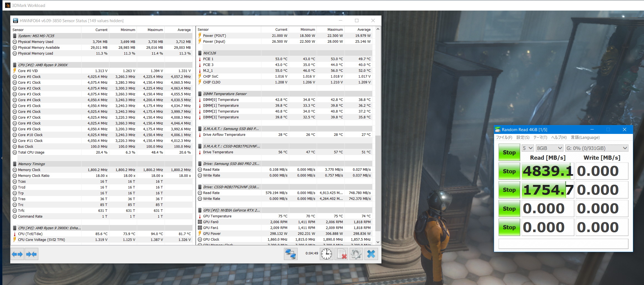Viewport: 644px width, 285px height.
Task: Click the Memory Timings group icon
Action: pyautogui.click(x=15, y=164)
